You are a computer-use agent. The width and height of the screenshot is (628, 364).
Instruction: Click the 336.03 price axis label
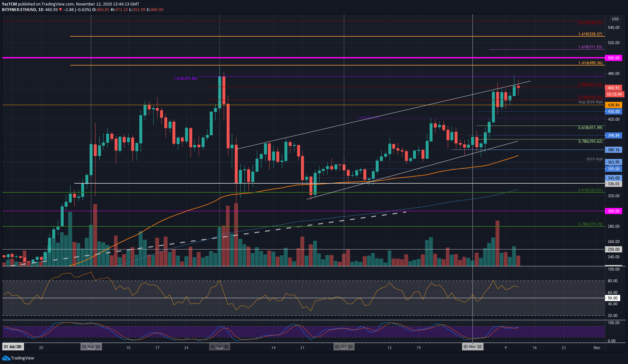(613, 184)
